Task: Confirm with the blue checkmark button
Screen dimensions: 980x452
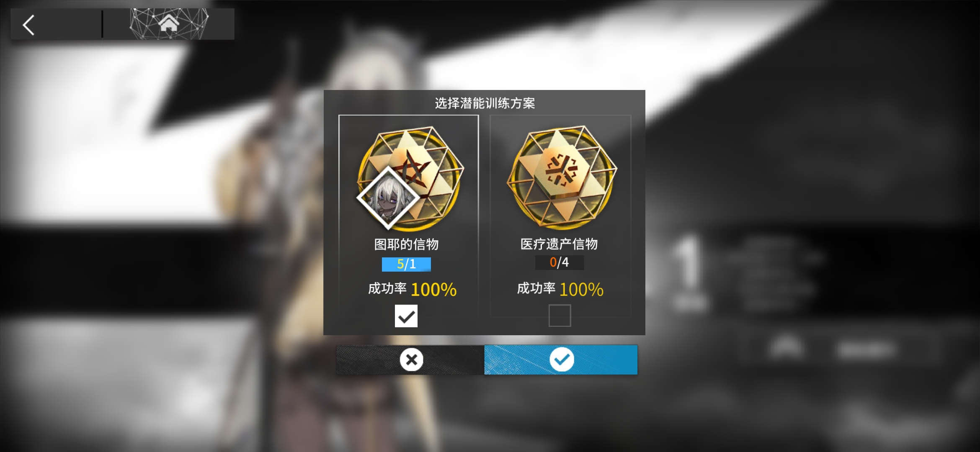Action: pos(561,360)
